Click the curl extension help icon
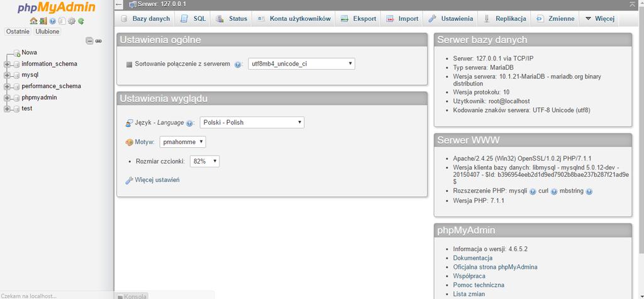Viewport: 644px width, 299px height. (x=554, y=191)
